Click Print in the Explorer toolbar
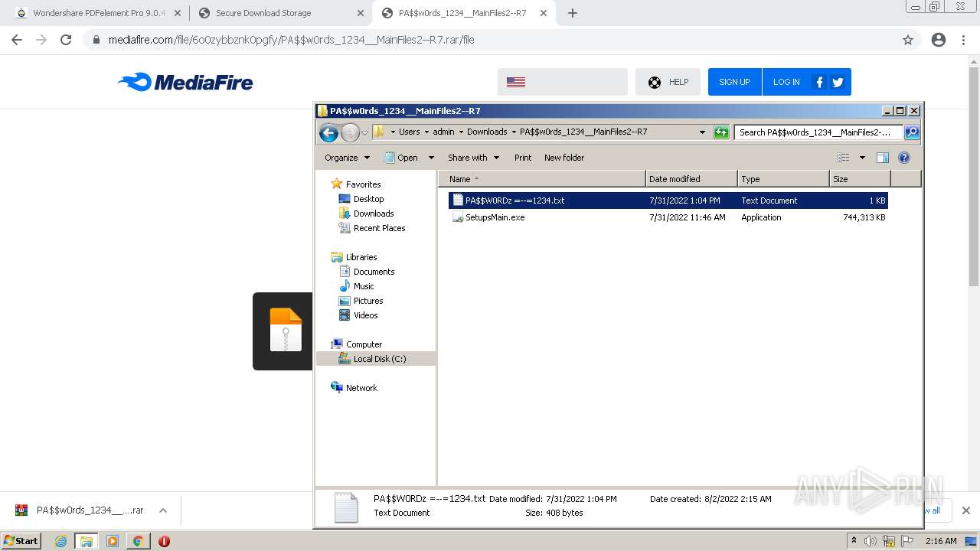The height and width of the screenshot is (551, 980). [523, 158]
